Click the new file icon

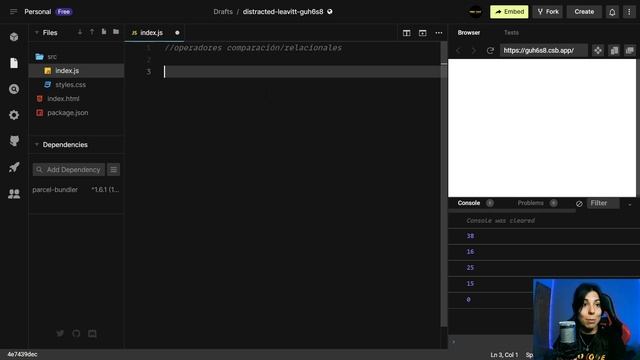(x=104, y=32)
